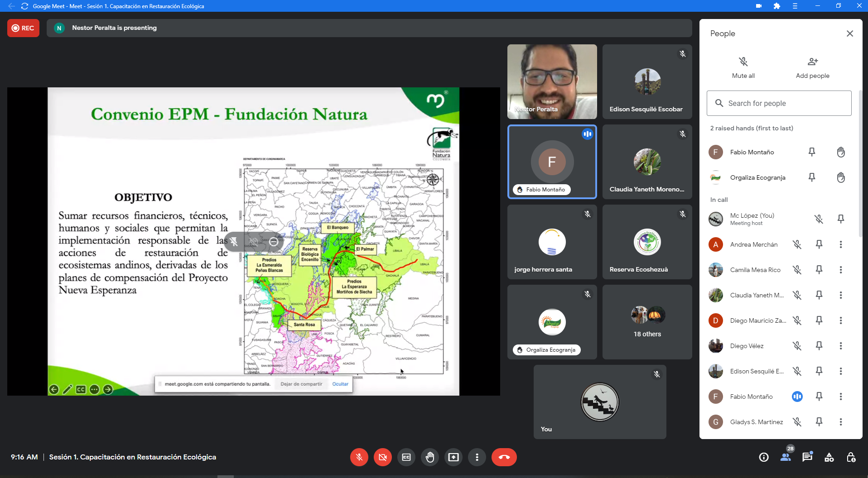Image resolution: width=868 pixels, height=478 pixels.
Task: Close the People panel
Action: [850, 33]
